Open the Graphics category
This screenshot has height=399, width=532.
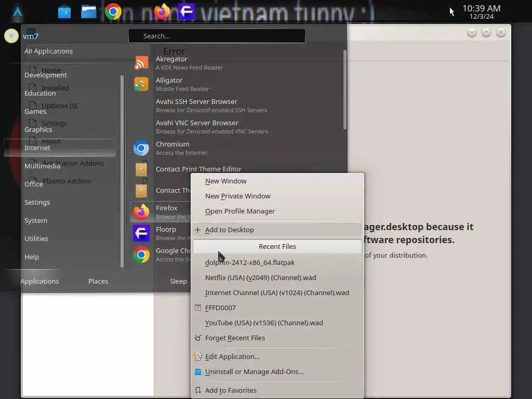pos(38,129)
